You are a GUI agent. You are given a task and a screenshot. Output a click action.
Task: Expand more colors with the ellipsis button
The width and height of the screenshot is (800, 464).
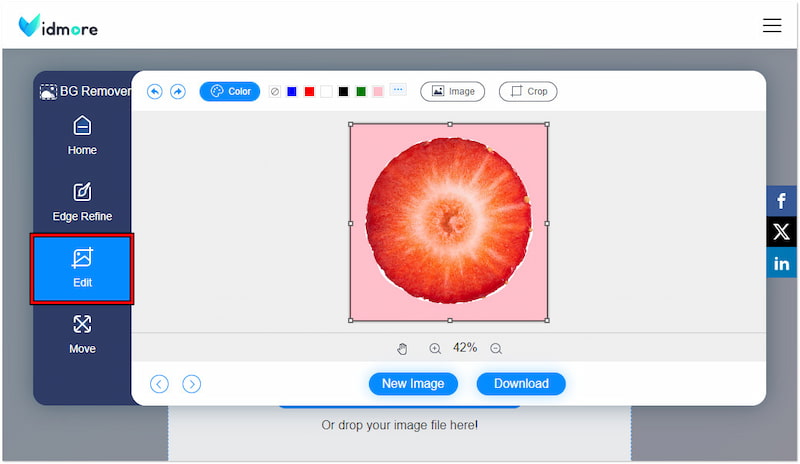(x=398, y=91)
